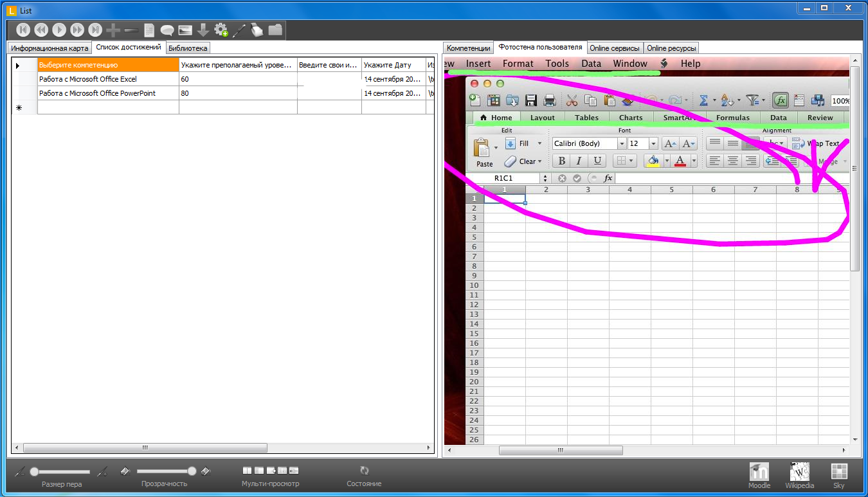Click the picture icon in List toolbar
The width and height of the screenshot is (868, 497).
185,30
